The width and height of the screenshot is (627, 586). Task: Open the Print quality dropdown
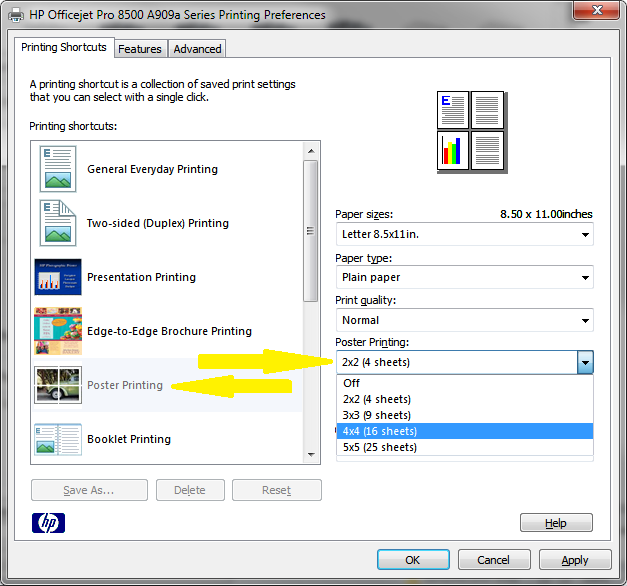tap(465, 320)
